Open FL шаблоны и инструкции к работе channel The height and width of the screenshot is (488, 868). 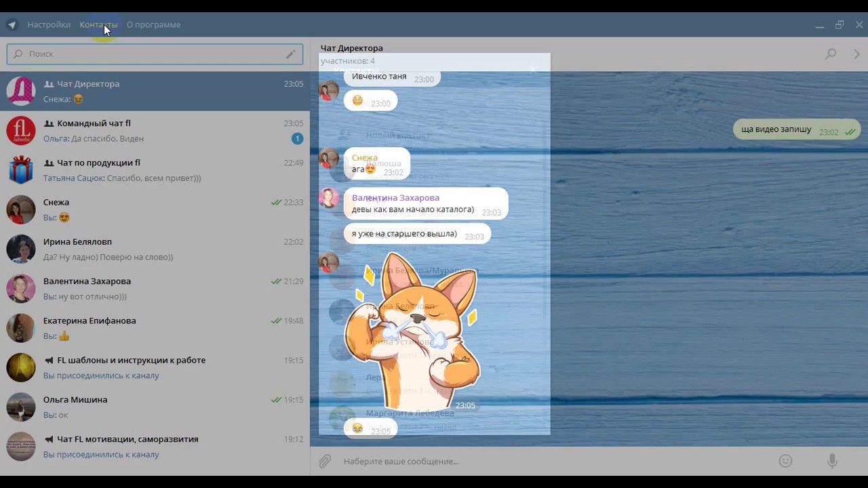[155, 367]
